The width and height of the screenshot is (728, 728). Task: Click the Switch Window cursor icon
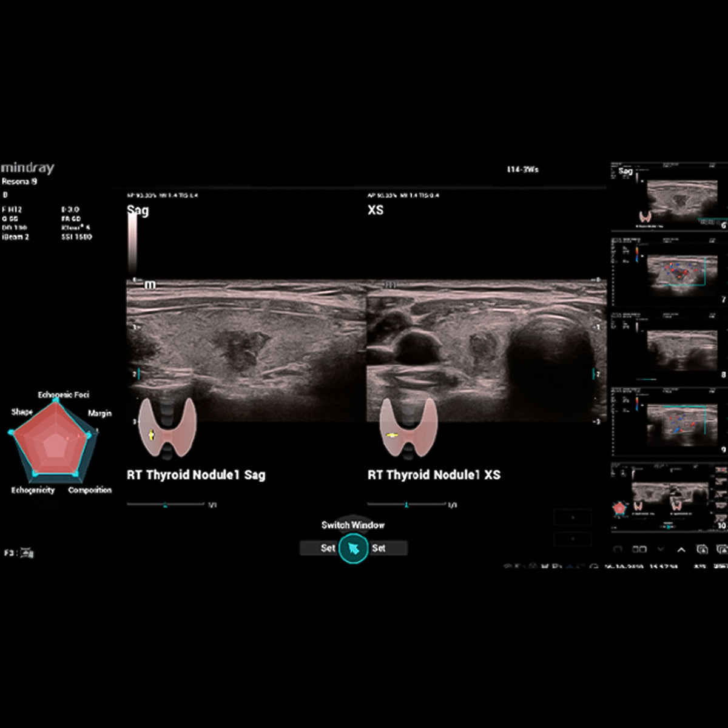[x=354, y=548]
